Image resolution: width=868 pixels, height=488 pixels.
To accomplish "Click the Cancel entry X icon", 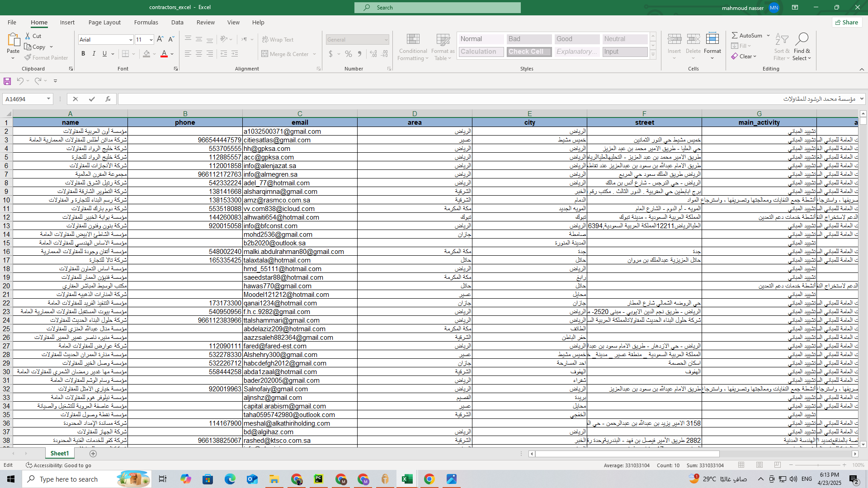I will (x=75, y=99).
